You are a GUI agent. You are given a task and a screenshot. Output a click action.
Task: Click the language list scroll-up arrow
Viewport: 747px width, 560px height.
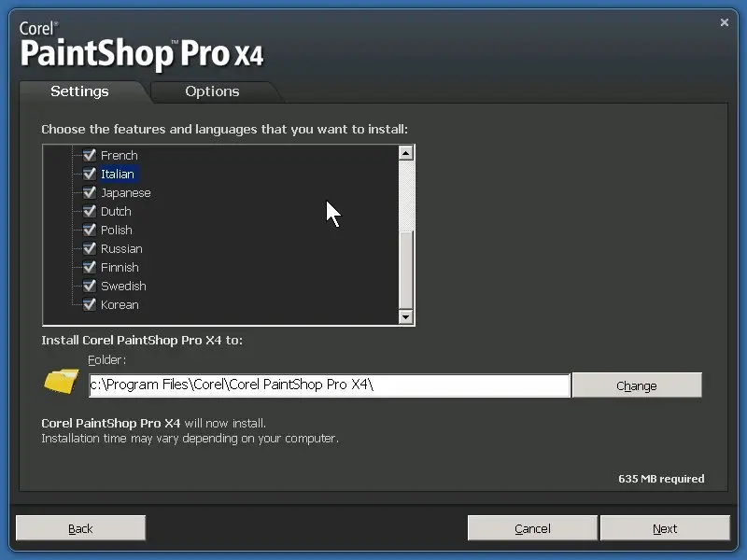(x=406, y=153)
